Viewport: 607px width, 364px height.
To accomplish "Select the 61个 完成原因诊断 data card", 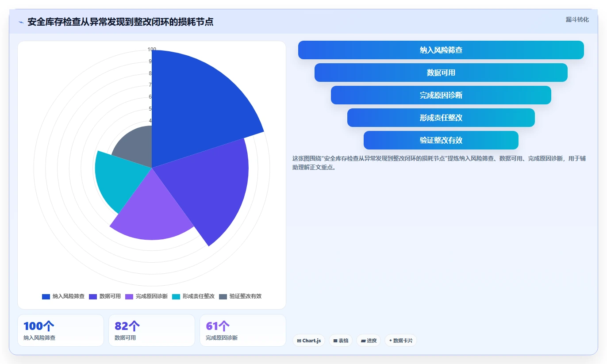I will [243, 330].
